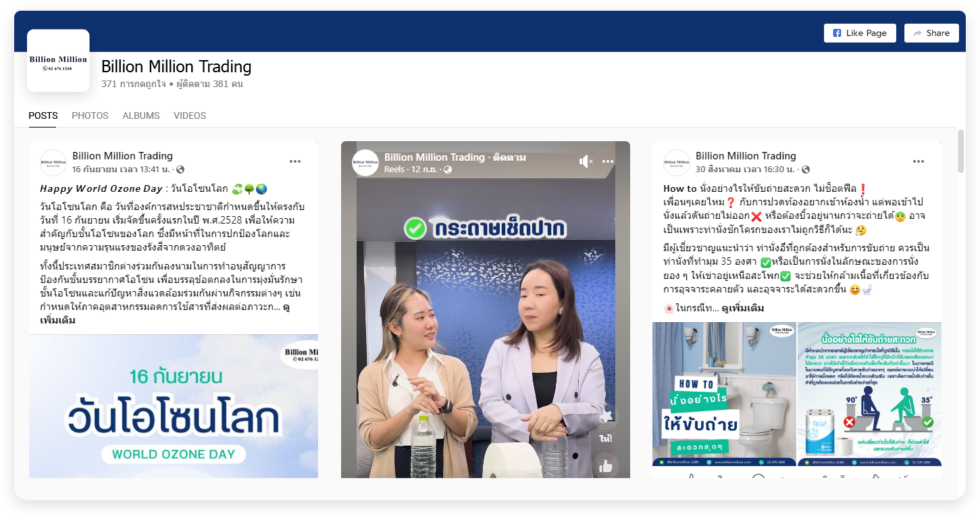This screenshot has height=518, width=980.
Task: Expand ดูเพิ่มเติม on the World Ozone Day post
Action: [x=57, y=320]
